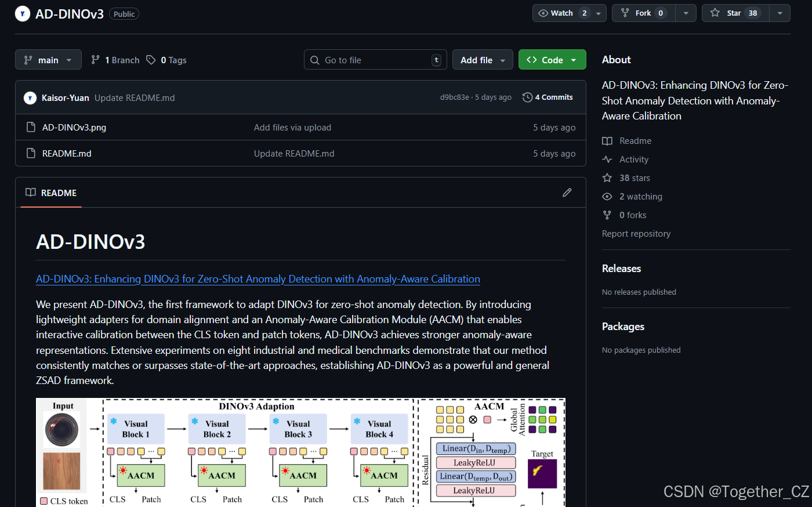Fork the repository
Image resolution: width=812 pixels, height=507 pixels.
coord(644,13)
